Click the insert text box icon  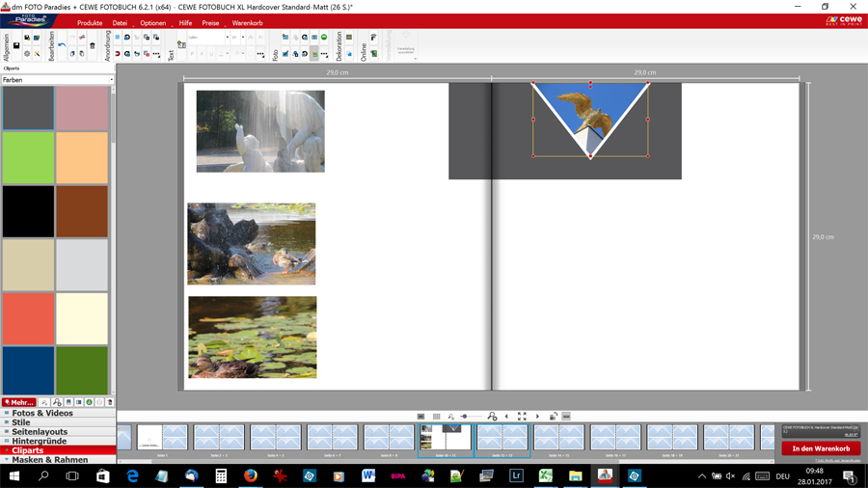click(x=181, y=44)
